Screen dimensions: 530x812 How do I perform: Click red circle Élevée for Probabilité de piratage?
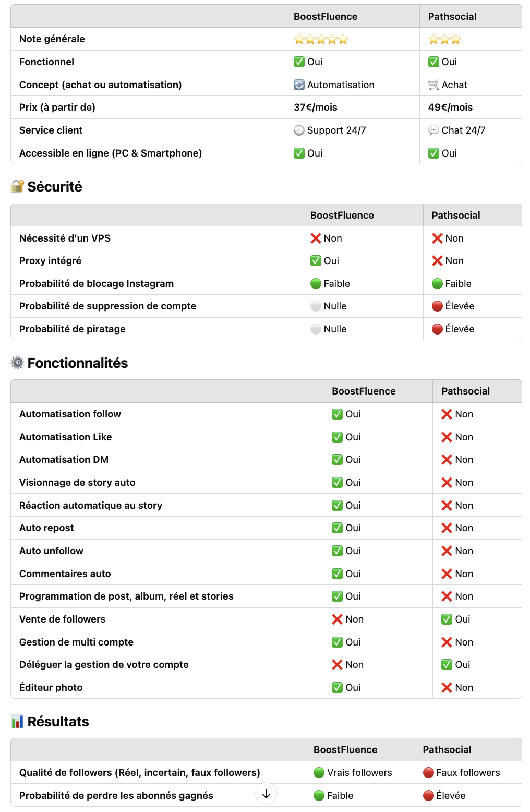click(437, 329)
